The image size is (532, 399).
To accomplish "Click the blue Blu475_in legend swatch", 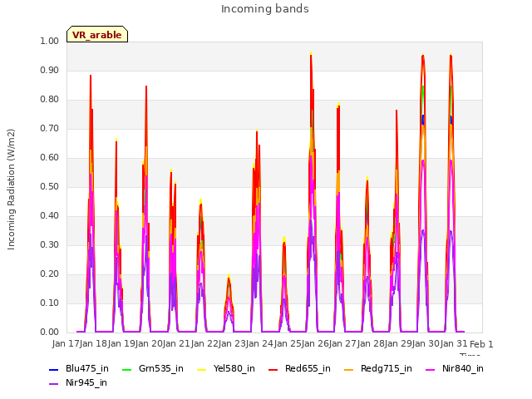I will point(54,369).
